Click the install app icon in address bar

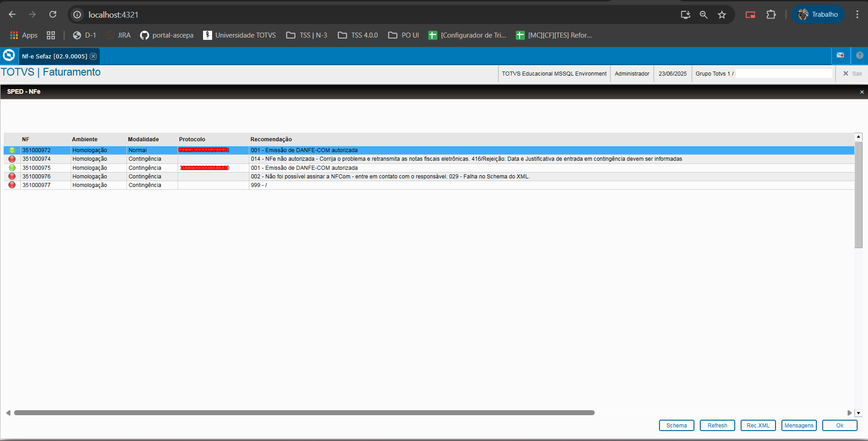(685, 15)
